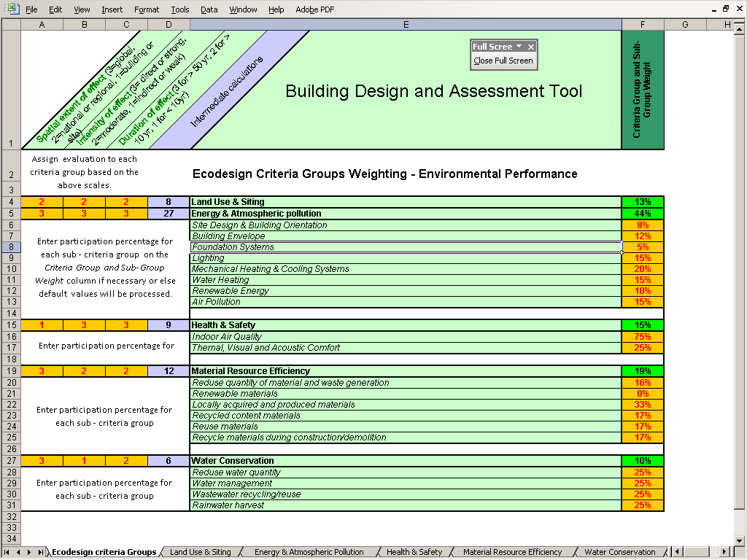Select row 15 header
Viewport: 747px width, 560px height.
[12, 325]
